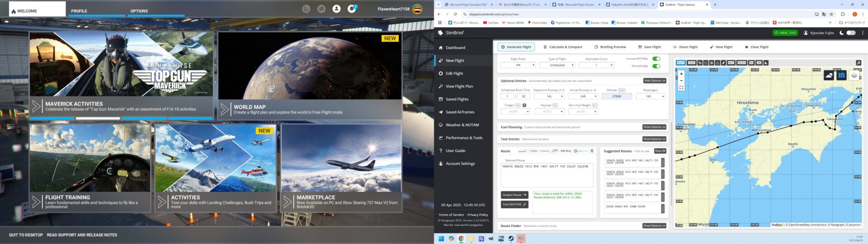Viewport: 868px width, 244px height.
Task: Toggle the ETOPS map overlay button
Action: [x=691, y=63]
